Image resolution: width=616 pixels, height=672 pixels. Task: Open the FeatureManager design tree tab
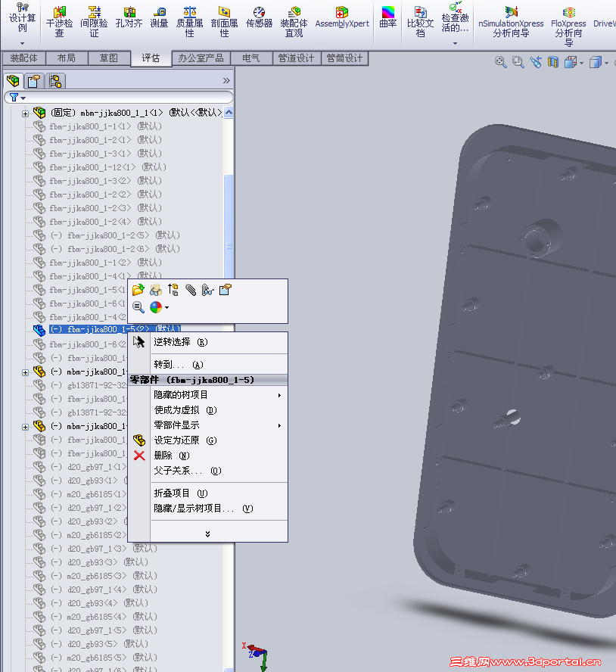(x=13, y=80)
